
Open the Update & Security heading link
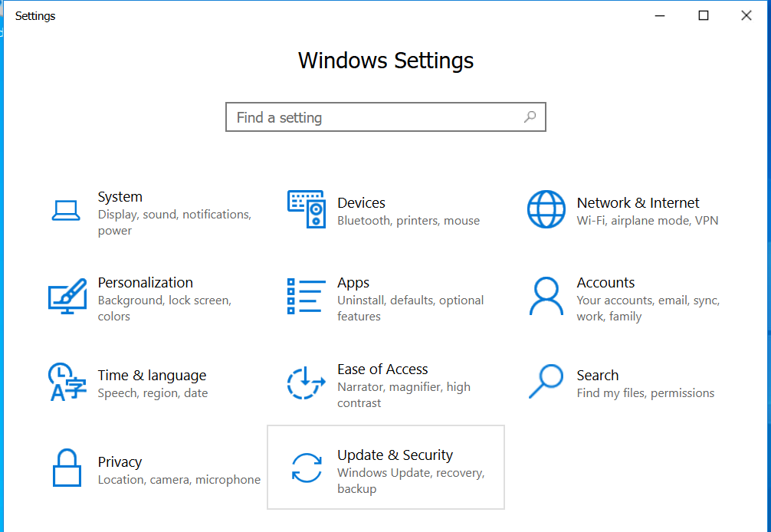[395, 455]
